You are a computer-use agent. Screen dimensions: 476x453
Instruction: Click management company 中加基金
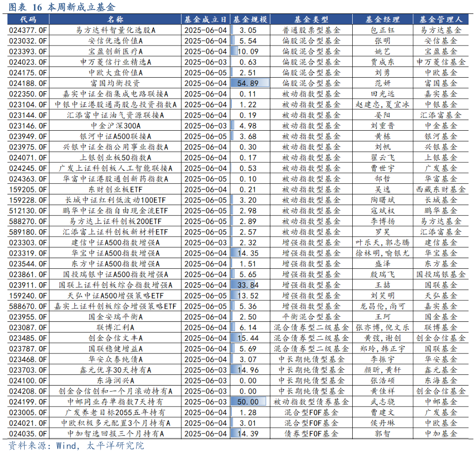(x=441, y=433)
